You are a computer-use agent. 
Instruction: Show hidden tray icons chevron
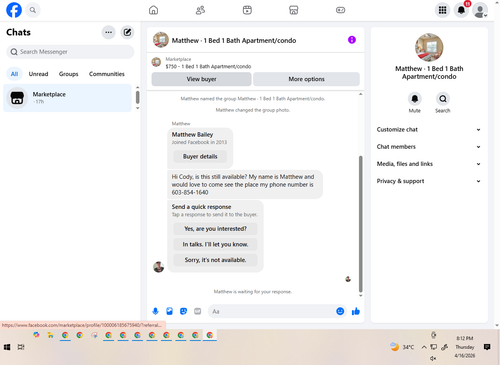coord(424,347)
